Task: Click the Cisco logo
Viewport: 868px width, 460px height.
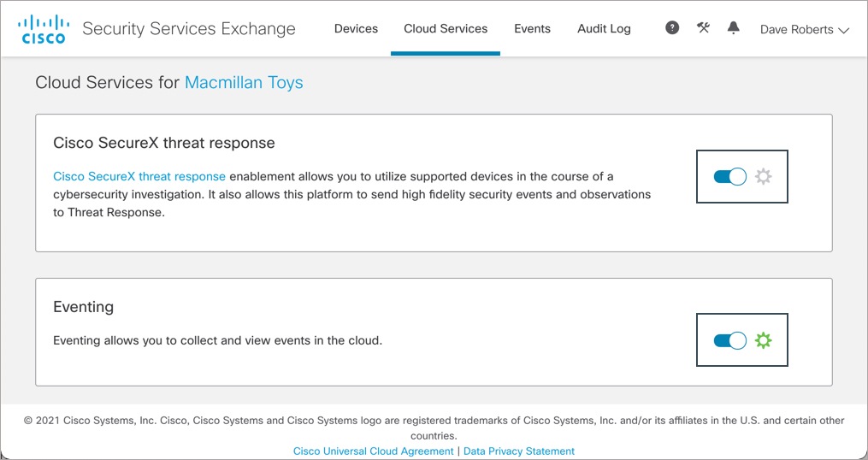Action: click(41, 29)
